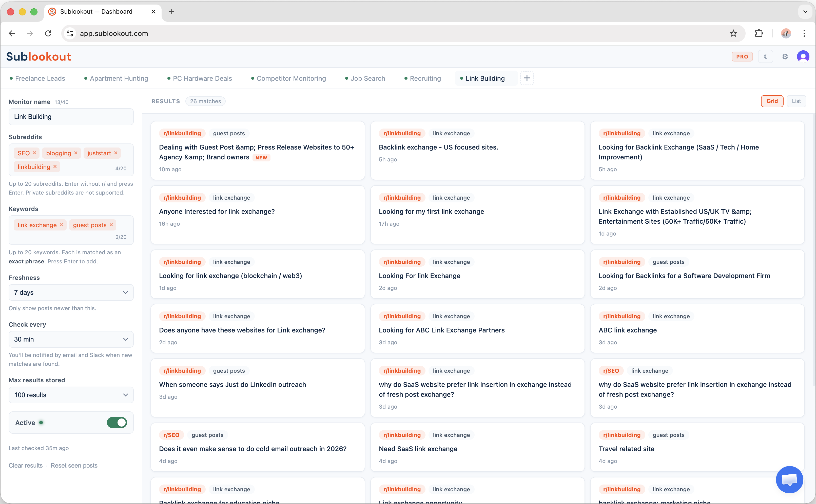816x504 pixels.
Task: Open 'Looking for link exchange (blockchain / web3)' post
Action: (230, 276)
